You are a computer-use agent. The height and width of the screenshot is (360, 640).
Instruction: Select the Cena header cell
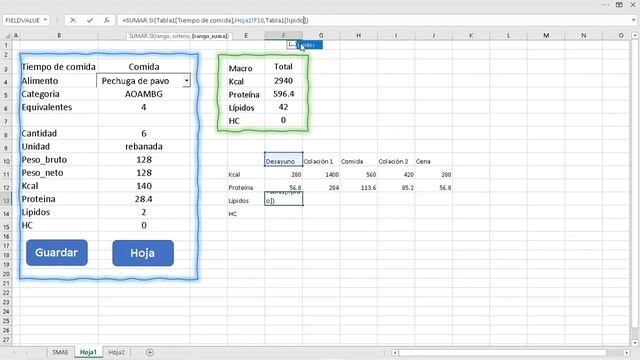[x=433, y=160]
